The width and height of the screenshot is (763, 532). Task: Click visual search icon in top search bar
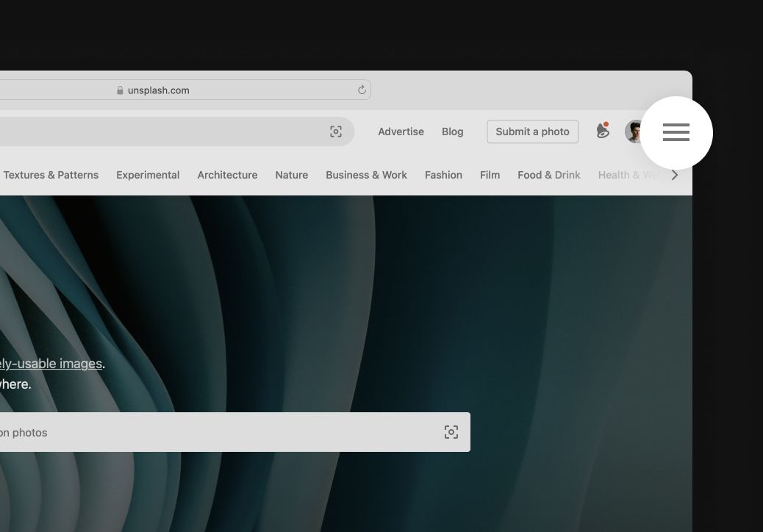(336, 132)
